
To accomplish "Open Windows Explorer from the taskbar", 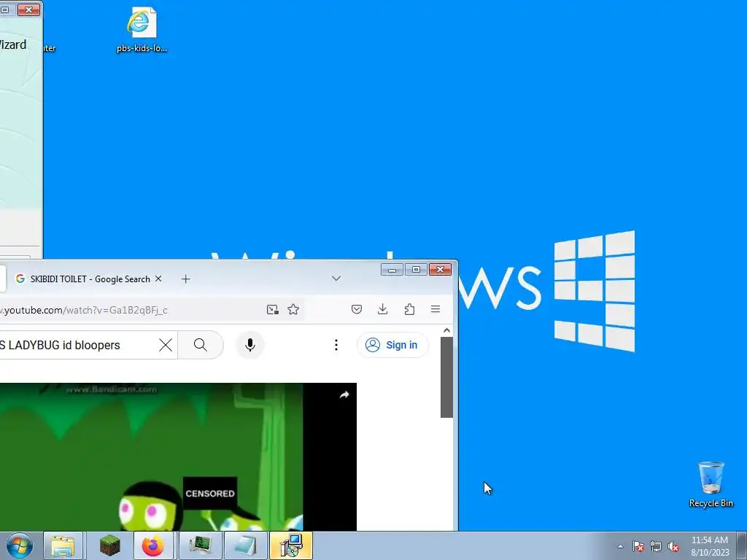I will tap(63, 545).
